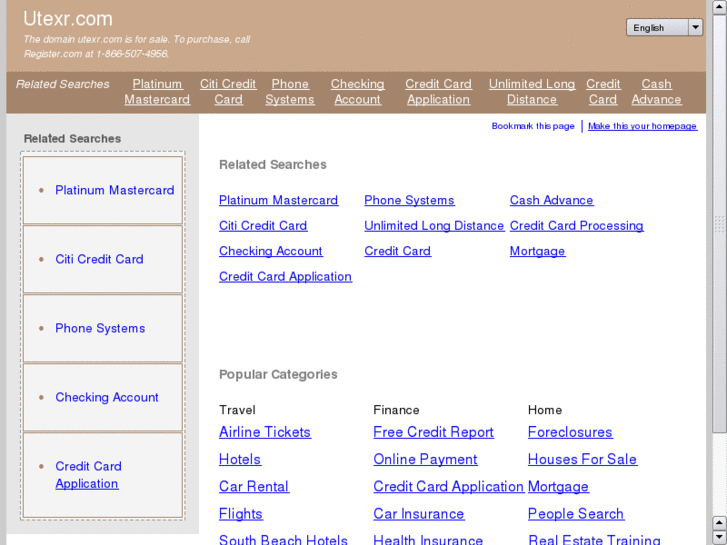The width and height of the screenshot is (727, 545).
Task: Click the Utexr.com site title
Action: click(68, 19)
